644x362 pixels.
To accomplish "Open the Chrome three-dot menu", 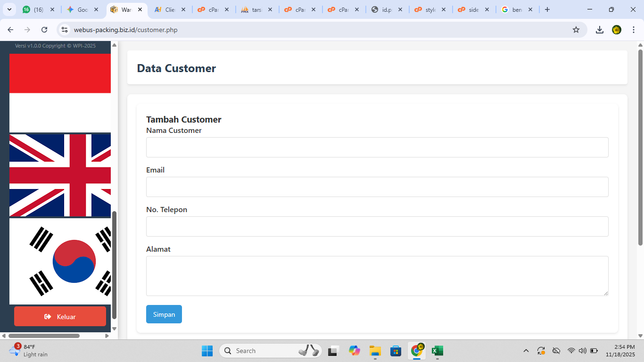I will [634, 30].
